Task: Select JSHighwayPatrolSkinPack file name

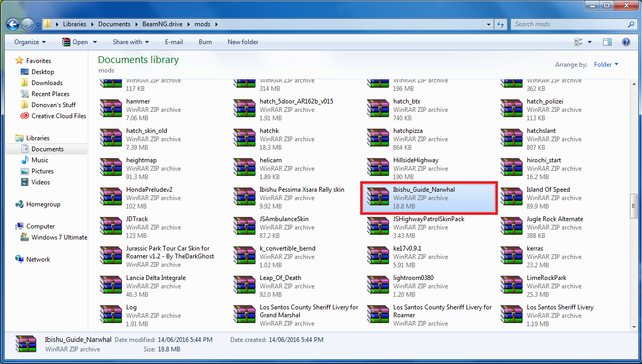Action: pyautogui.click(x=429, y=219)
